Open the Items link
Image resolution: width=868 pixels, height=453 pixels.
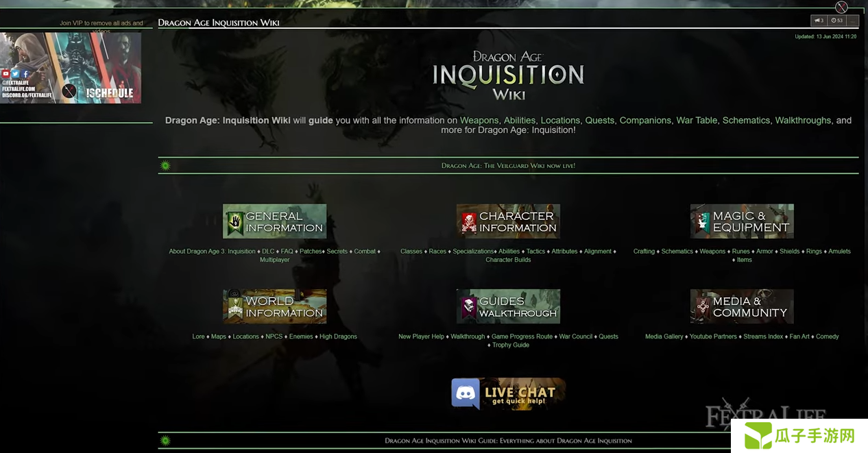[745, 260]
